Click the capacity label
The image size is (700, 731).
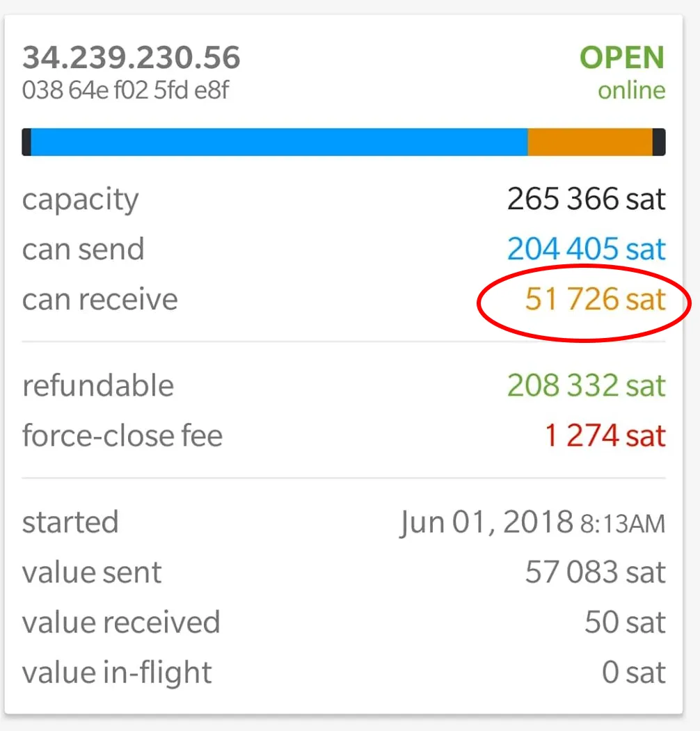(x=80, y=200)
